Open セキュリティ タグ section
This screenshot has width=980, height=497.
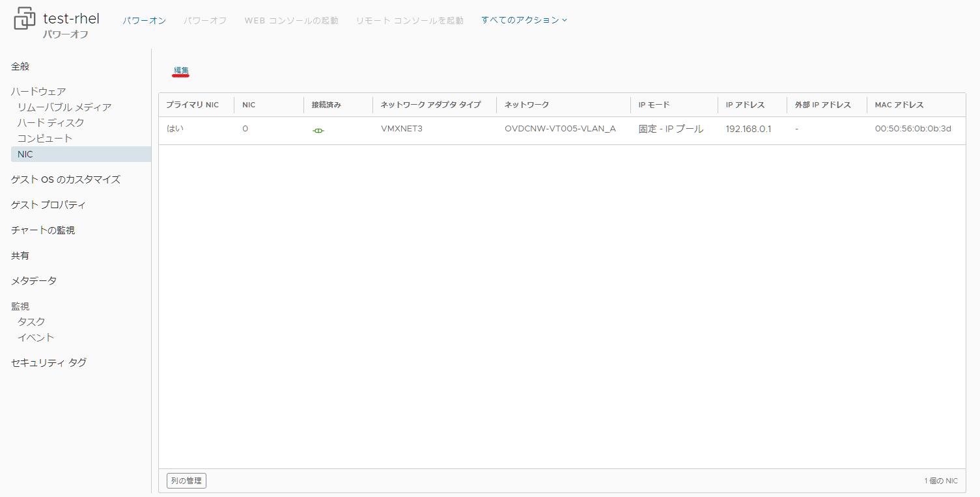[49, 363]
